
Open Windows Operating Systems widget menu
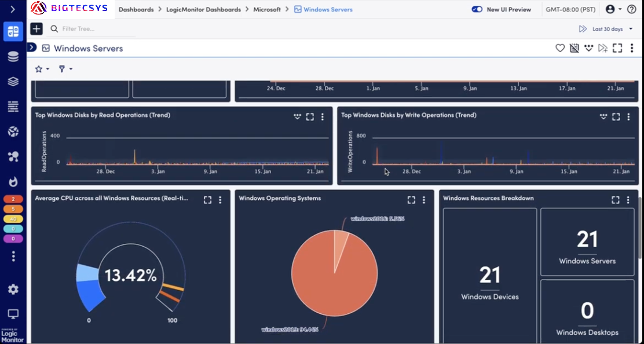pyautogui.click(x=424, y=200)
